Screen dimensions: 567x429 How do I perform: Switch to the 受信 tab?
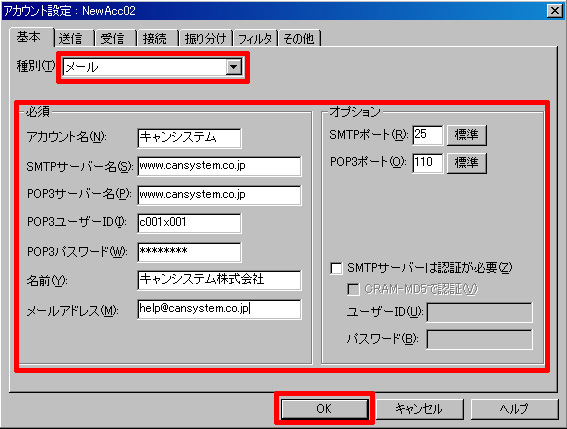112,38
